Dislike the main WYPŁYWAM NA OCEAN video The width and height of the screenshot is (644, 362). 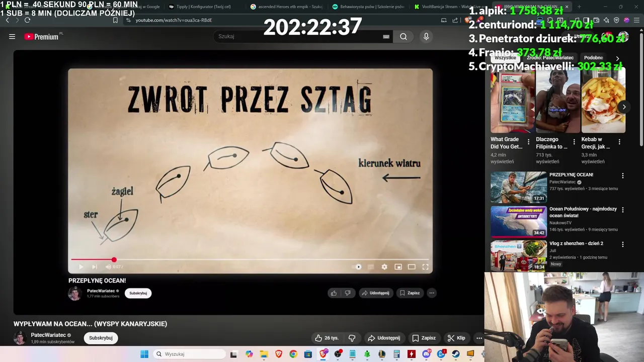[352, 338]
